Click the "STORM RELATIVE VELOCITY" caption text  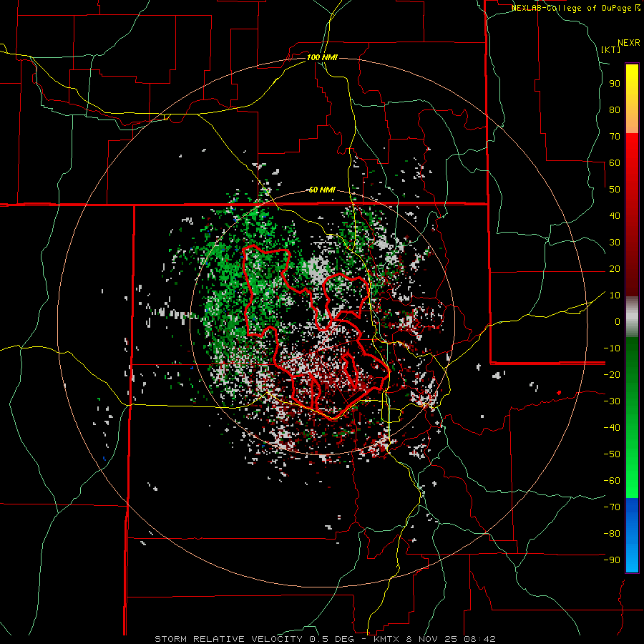tap(228, 639)
